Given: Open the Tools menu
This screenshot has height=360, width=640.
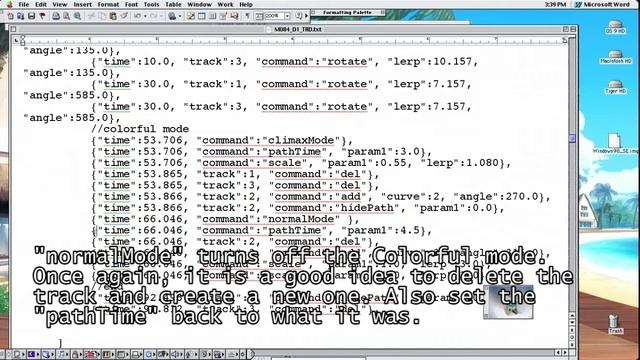Looking at the screenshot, I should tap(151, 4).
